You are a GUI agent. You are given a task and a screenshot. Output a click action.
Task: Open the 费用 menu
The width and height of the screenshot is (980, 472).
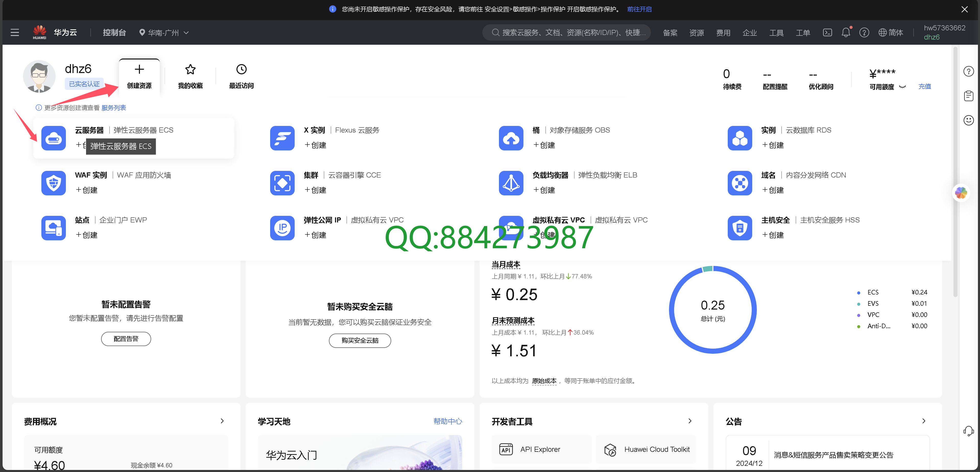click(723, 33)
